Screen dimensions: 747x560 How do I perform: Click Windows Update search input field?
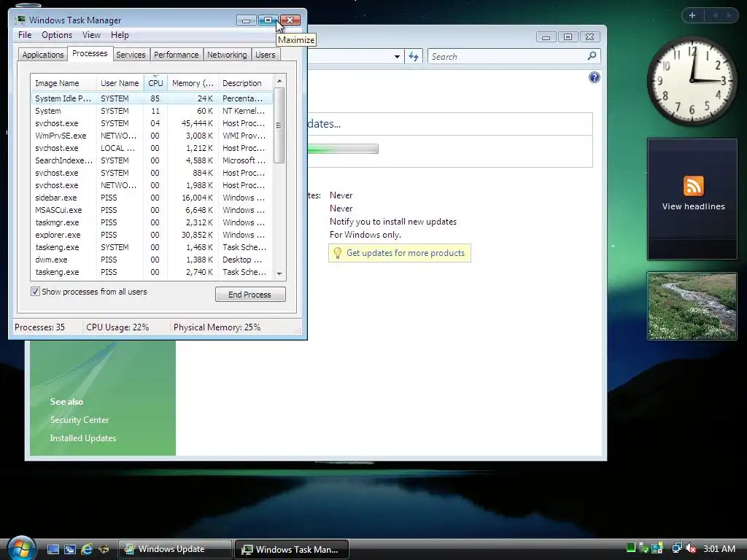[x=508, y=57]
